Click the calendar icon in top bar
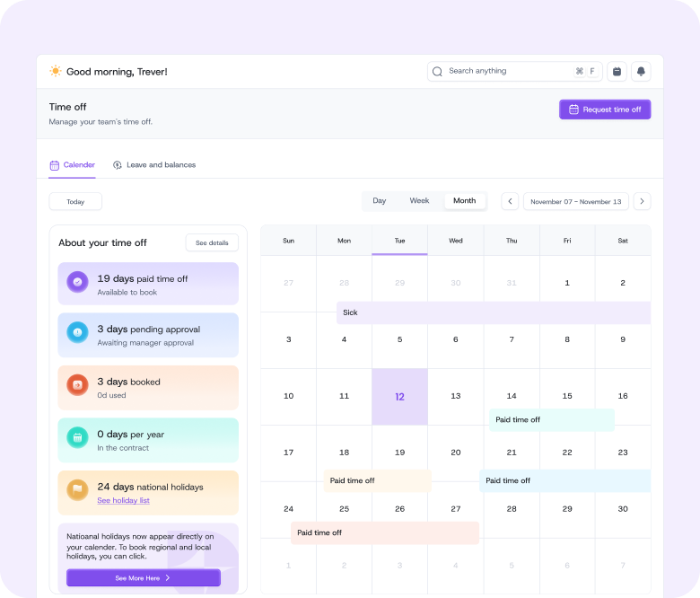This screenshot has width=700, height=598. (617, 72)
